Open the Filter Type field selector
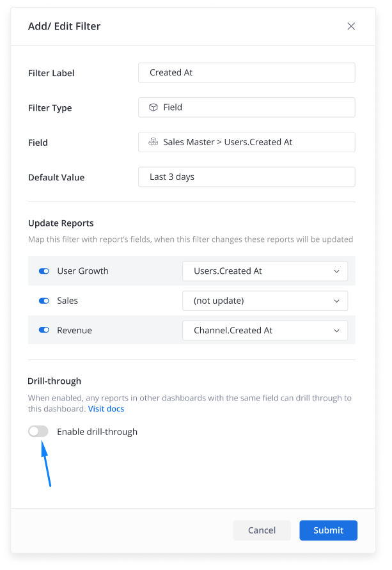Screen dimensions: 392x570 coord(247,107)
